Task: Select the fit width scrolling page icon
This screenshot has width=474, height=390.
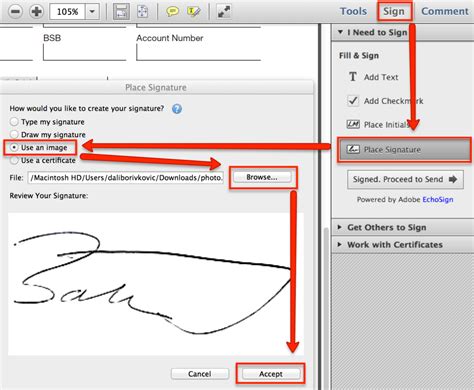Action: coord(121,12)
